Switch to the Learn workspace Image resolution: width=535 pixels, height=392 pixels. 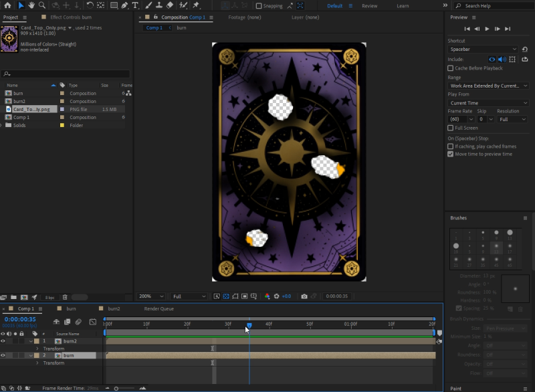403,6
